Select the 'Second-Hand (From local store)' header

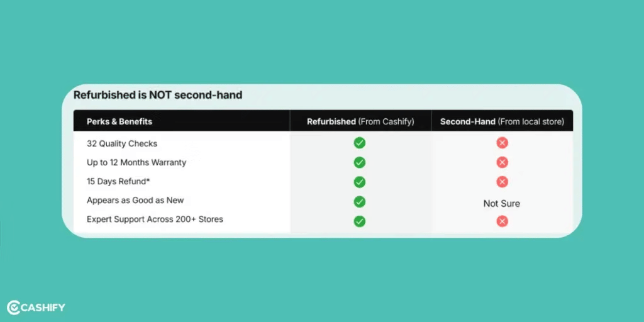502,121
